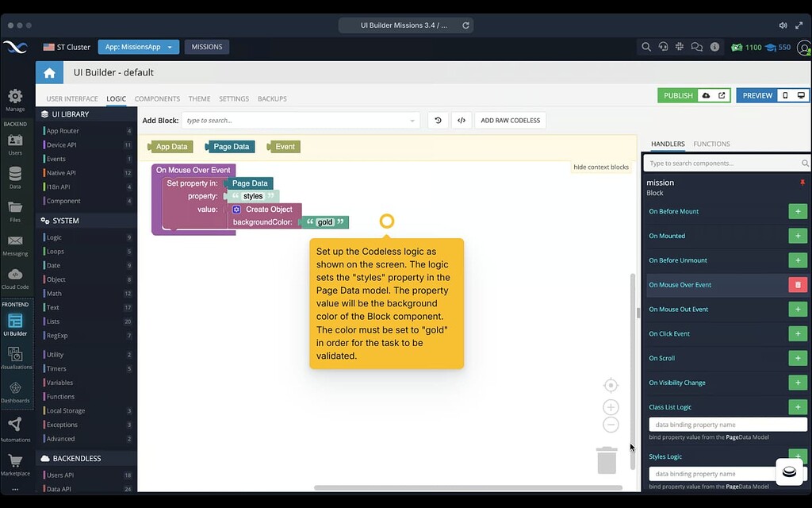Open the Files folder icon
This screenshot has height=508, width=812.
(x=15, y=207)
